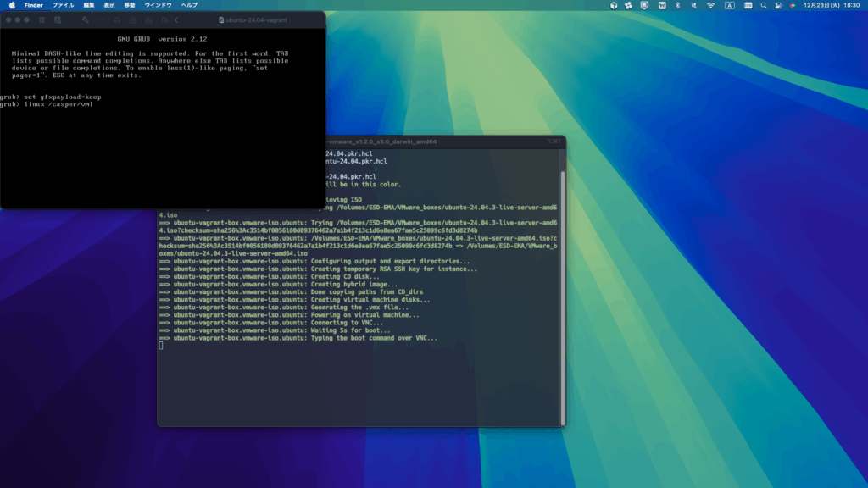Click inside the GRUB console screen
Image resolution: width=868 pixels, height=488 pixels.
pyautogui.click(x=163, y=144)
